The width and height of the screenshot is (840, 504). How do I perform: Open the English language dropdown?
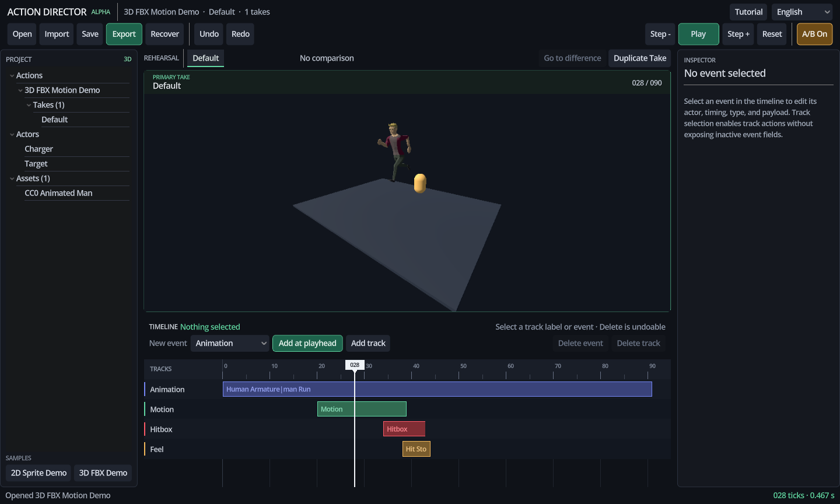[802, 12]
